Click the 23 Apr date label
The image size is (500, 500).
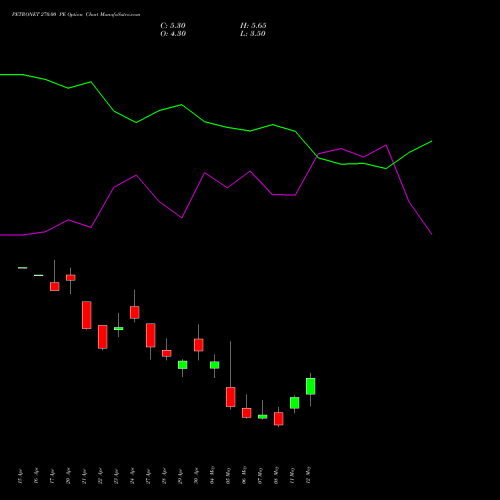coord(116,476)
